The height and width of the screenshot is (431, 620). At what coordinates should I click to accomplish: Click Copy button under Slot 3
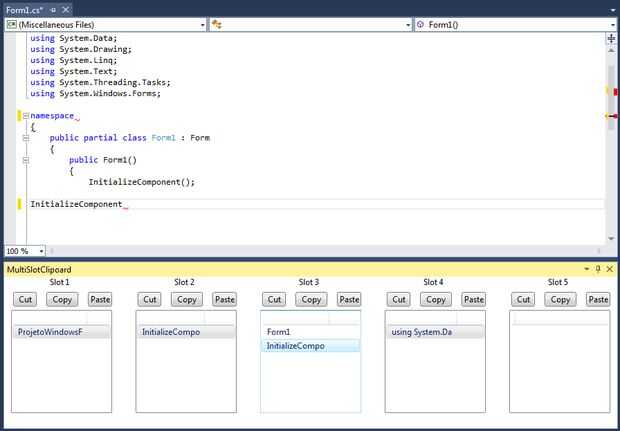point(311,299)
